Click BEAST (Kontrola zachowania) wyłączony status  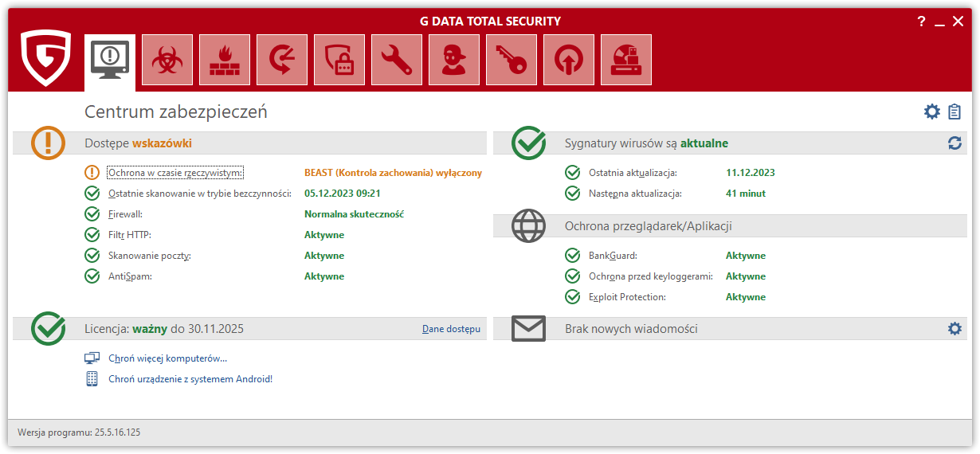click(x=393, y=173)
